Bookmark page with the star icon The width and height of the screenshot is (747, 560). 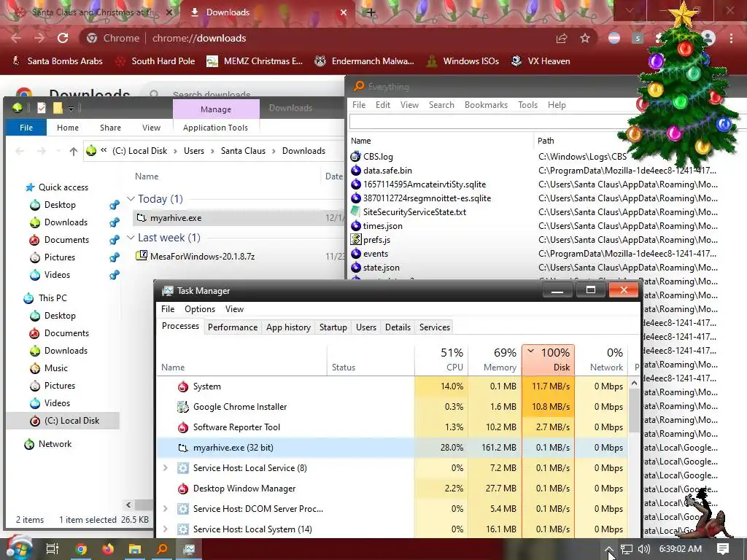(x=585, y=38)
